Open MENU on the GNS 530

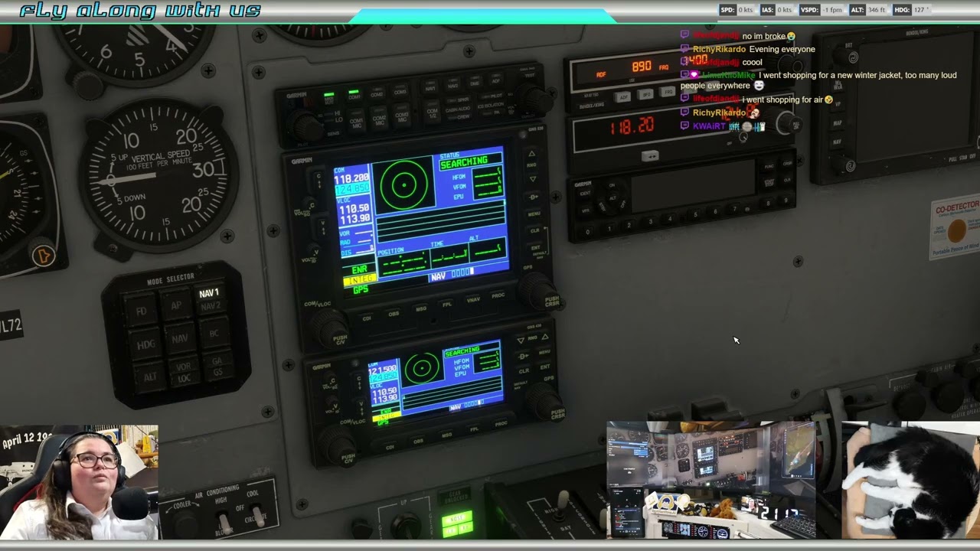click(534, 214)
